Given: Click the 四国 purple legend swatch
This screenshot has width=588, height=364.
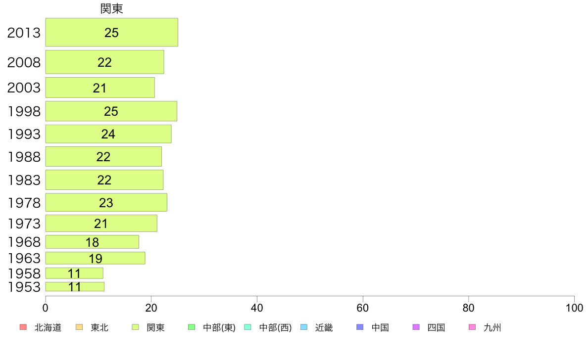Looking at the screenshot, I should [416, 327].
